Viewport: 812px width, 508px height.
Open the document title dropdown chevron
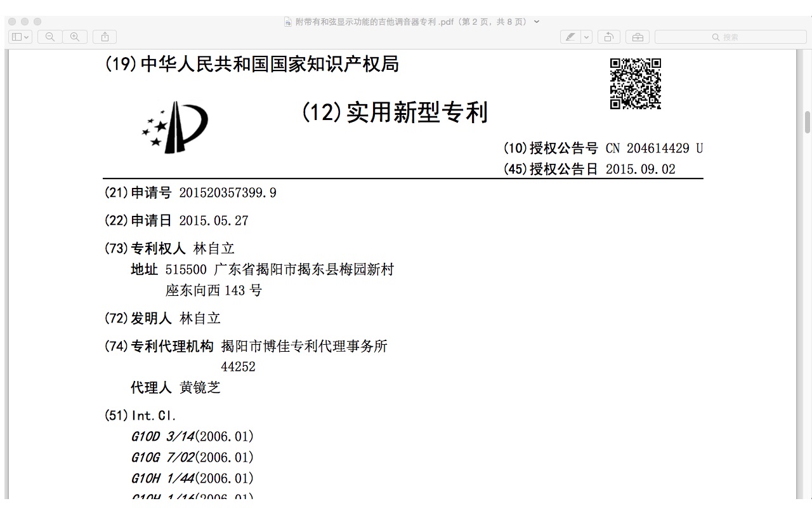click(x=537, y=22)
